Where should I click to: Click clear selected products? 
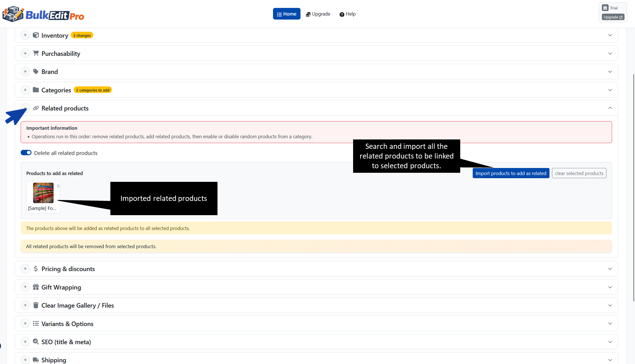point(579,173)
